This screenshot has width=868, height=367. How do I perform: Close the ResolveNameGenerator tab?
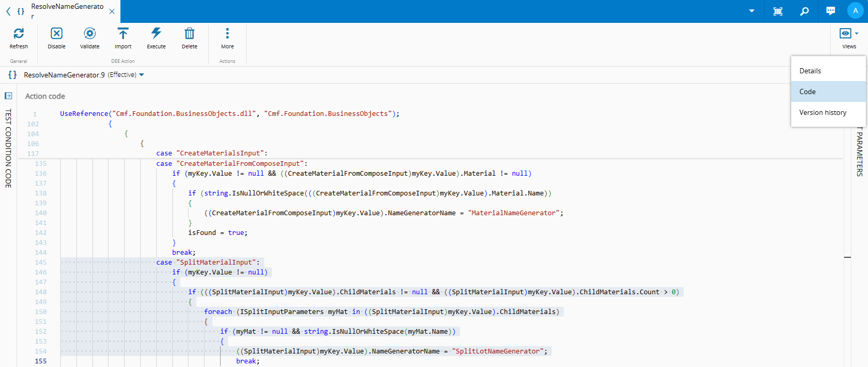pos(112,11)
